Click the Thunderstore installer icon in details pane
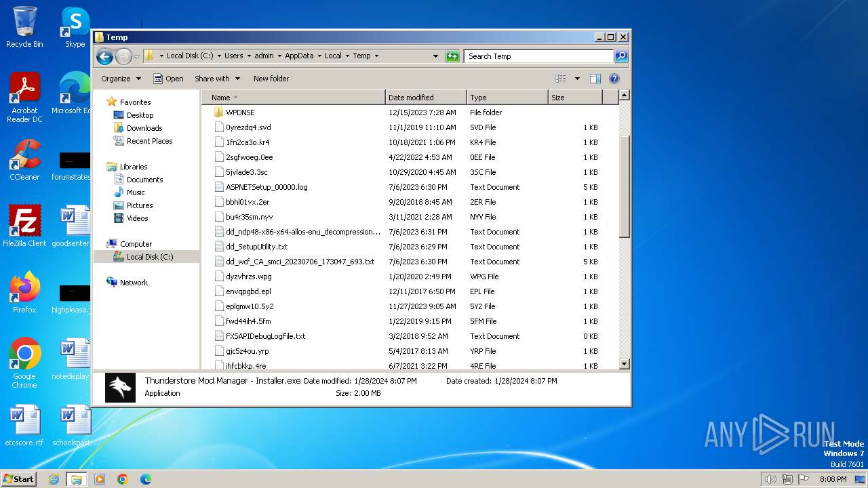Image resolution: width=868 pixels, height=488 pixels. (x=120, y=388)
